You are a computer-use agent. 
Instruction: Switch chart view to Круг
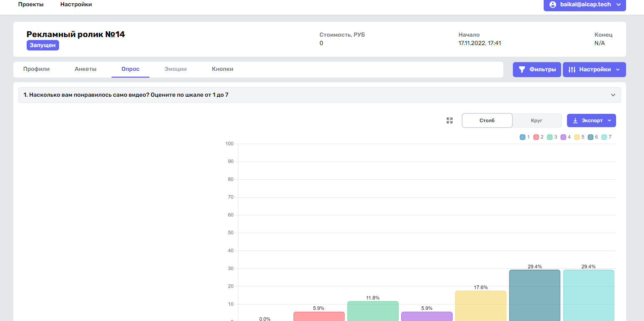pos(537,120)
